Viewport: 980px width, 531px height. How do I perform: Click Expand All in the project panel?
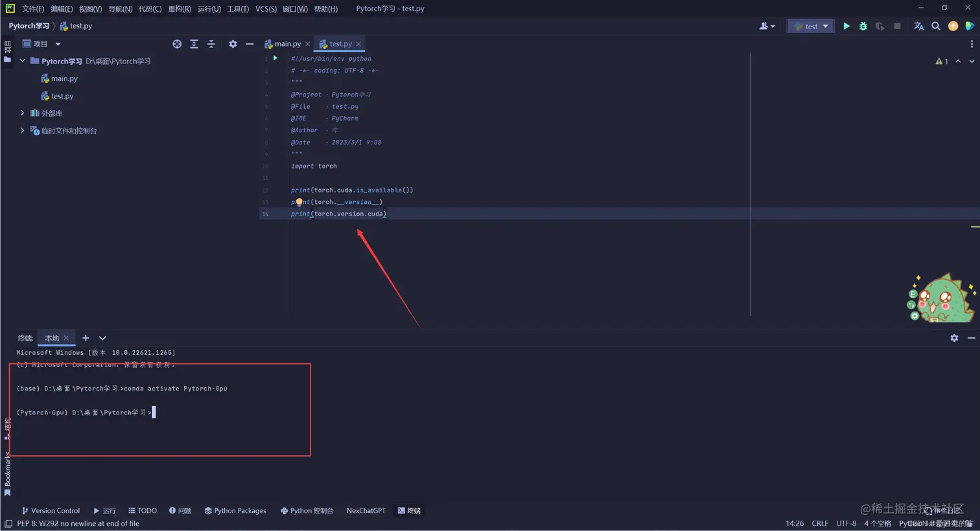click(194, 44)
